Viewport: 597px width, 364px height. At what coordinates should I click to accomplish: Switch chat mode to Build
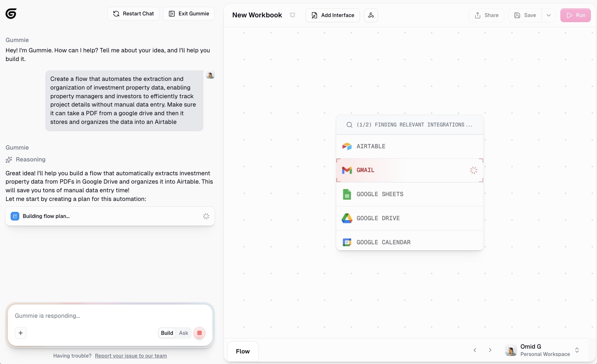[167, 333]
